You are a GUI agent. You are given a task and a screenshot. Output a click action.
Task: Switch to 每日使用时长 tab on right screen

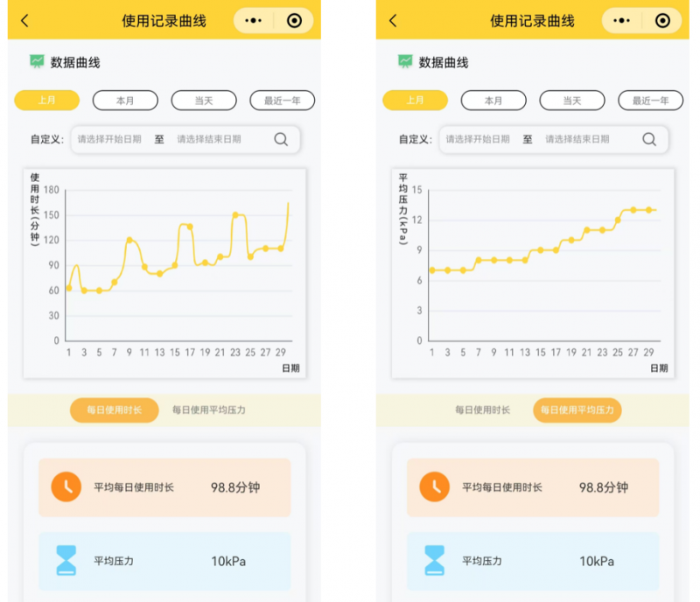[483, 409]
